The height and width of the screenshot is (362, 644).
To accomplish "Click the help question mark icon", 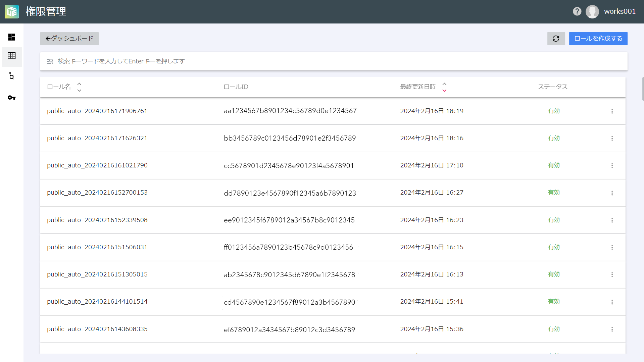I will click(x=577, y=11).
